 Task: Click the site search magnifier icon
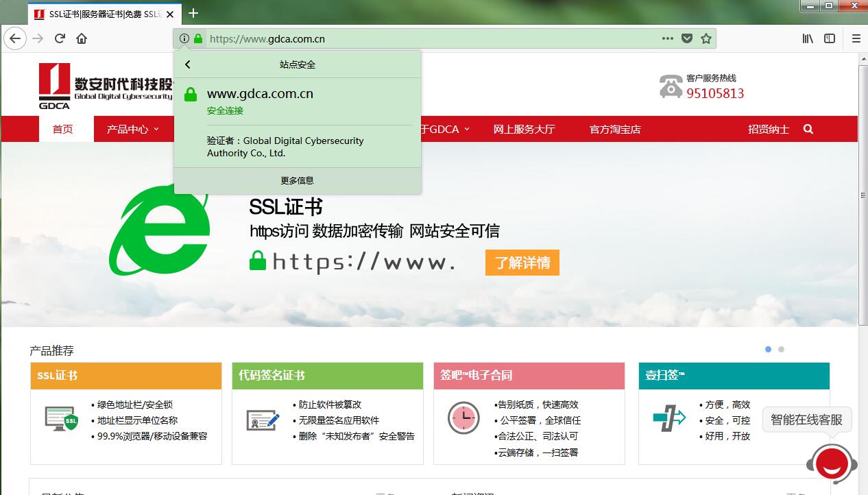(808, 129)
